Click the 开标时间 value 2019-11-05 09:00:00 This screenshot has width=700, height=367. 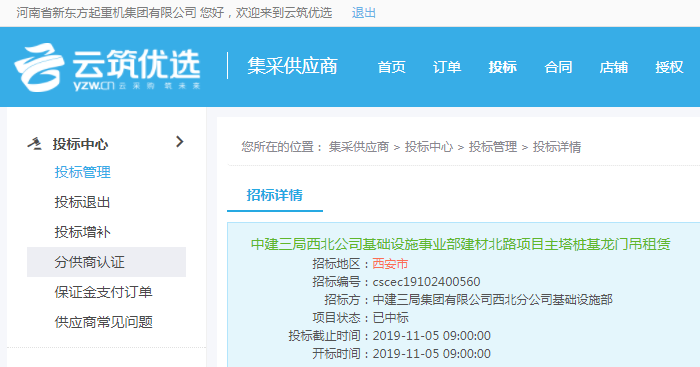coord(432,354)
